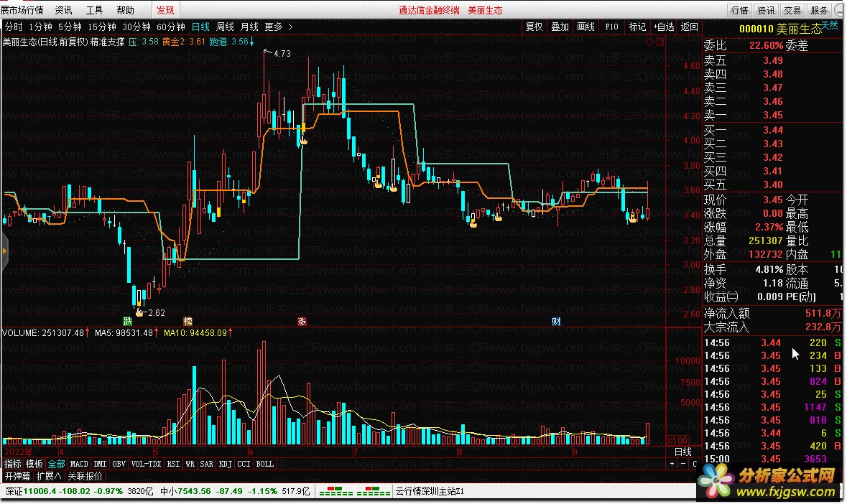This screenshot has height=504, width=847.
Task: Add stock with +自选 button
Action: click(663, 27)
